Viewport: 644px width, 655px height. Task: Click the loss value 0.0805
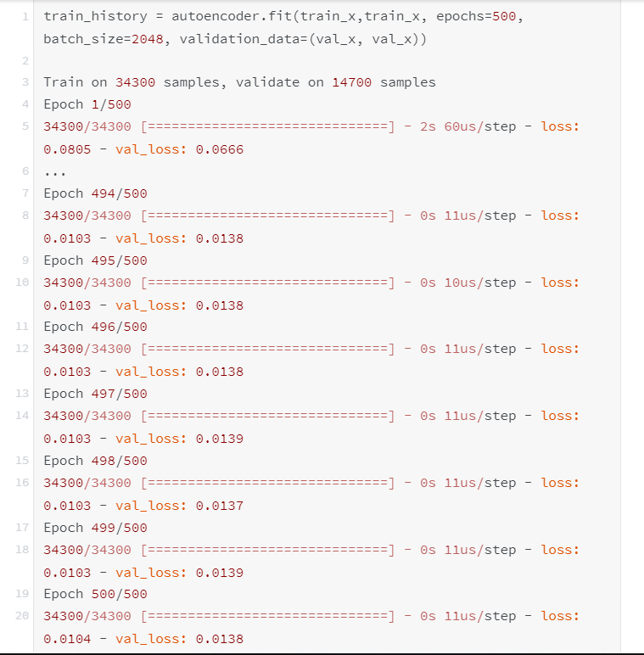point(67,149)
